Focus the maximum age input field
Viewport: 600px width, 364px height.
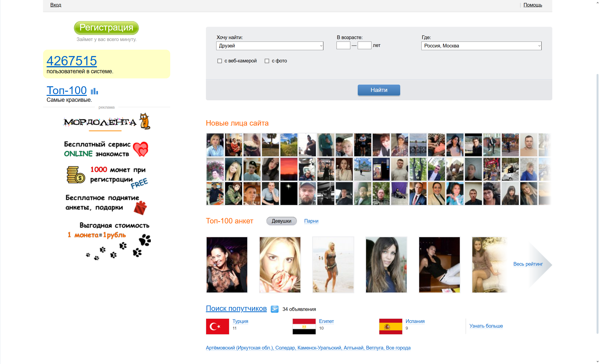point(364,45)
